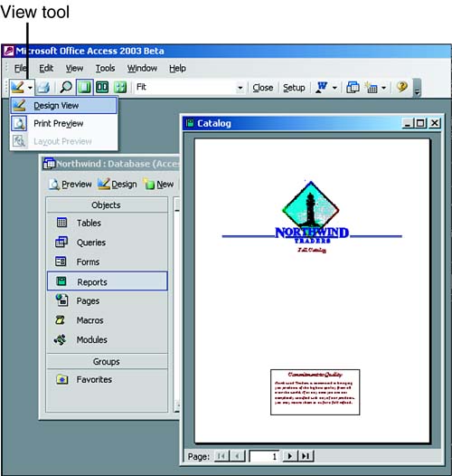Open the Fit zoom combo box

tap(190, 88)
